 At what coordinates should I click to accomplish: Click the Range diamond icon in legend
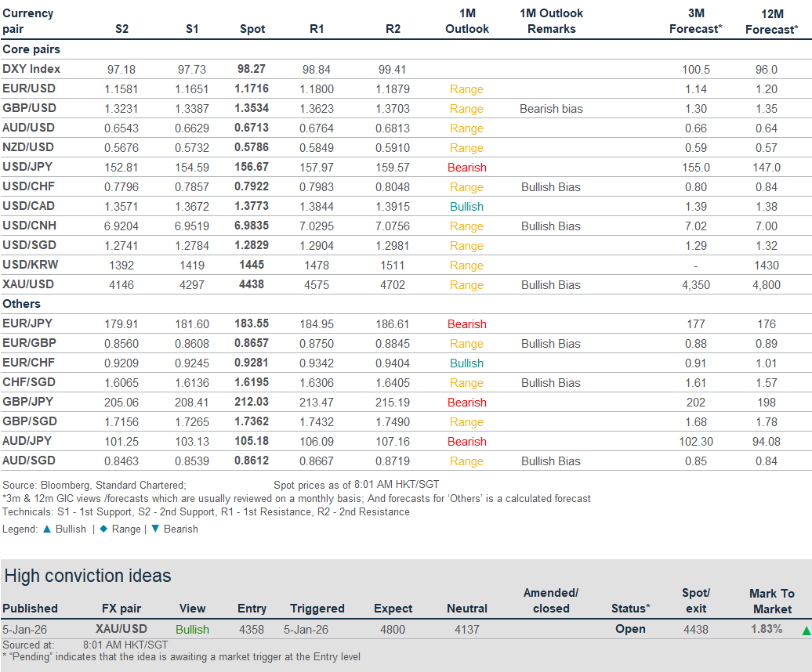coord(103,529)
